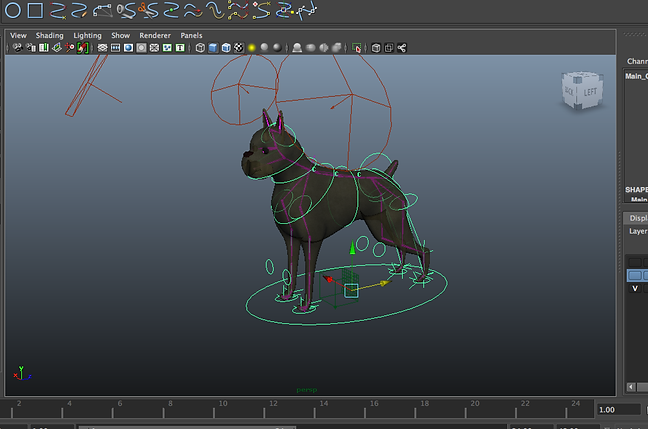Viewport: 648px width, 429px height.
Task: Click the layer panel scroll-left arrow
Action: point(631,387)
